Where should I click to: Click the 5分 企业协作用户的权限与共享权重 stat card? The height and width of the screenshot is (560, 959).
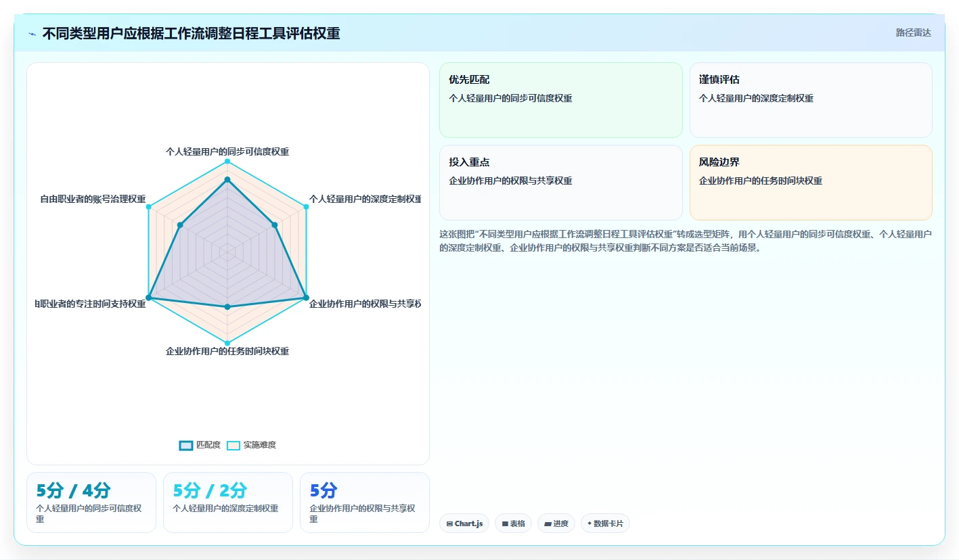coord(365,503)
